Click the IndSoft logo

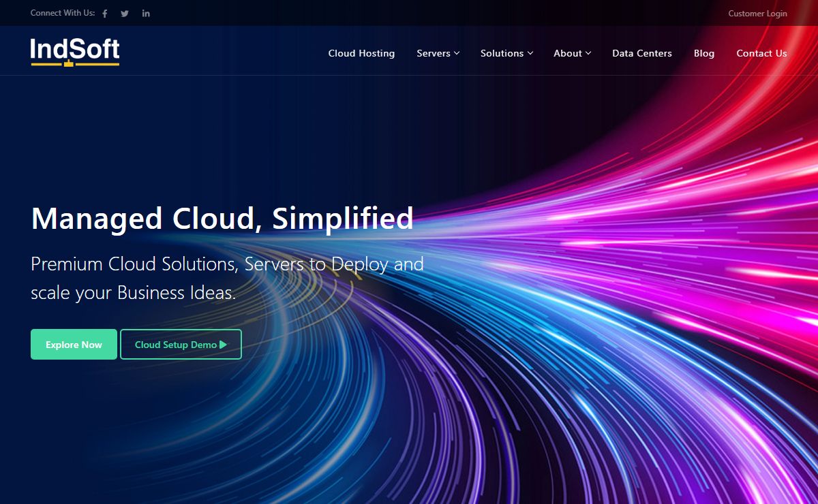point(75,52)
